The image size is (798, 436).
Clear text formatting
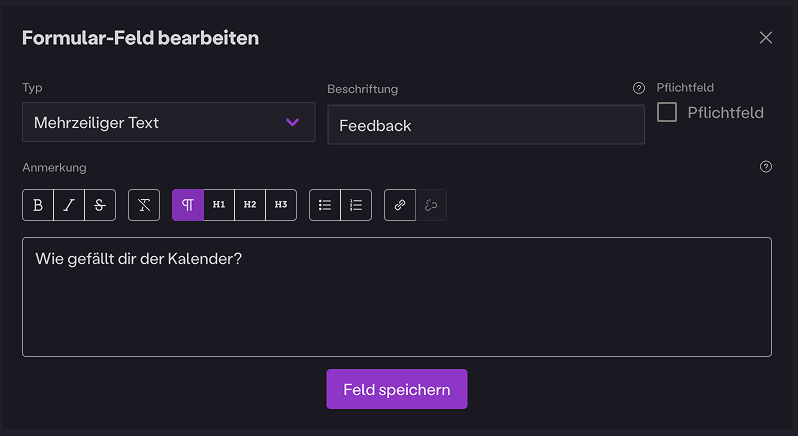click(144, 205)
